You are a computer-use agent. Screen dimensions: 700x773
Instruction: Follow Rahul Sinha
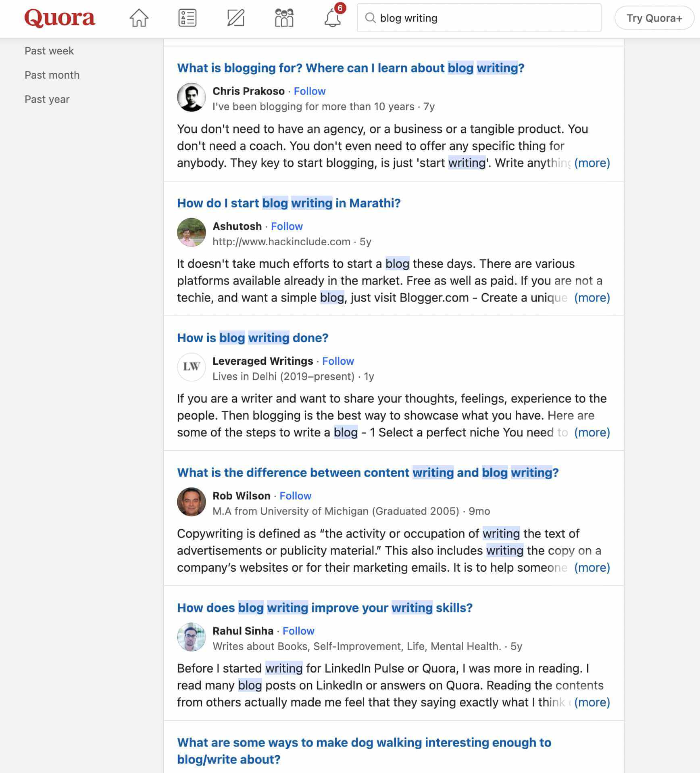pos(298,631)
